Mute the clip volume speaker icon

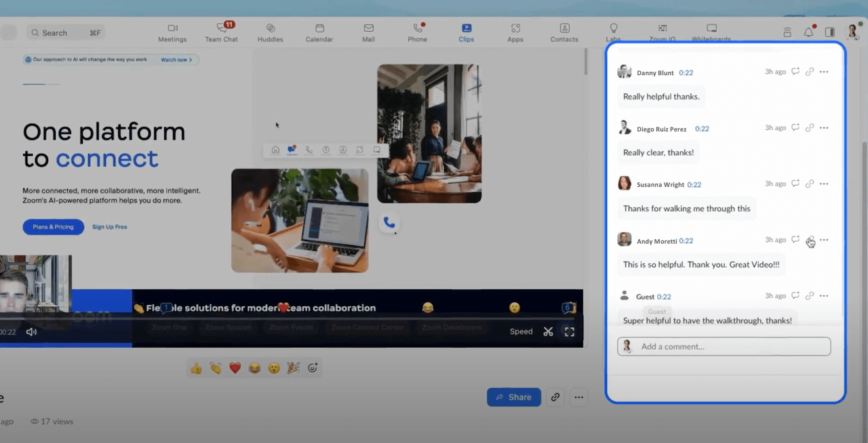[x=31, y=332]
